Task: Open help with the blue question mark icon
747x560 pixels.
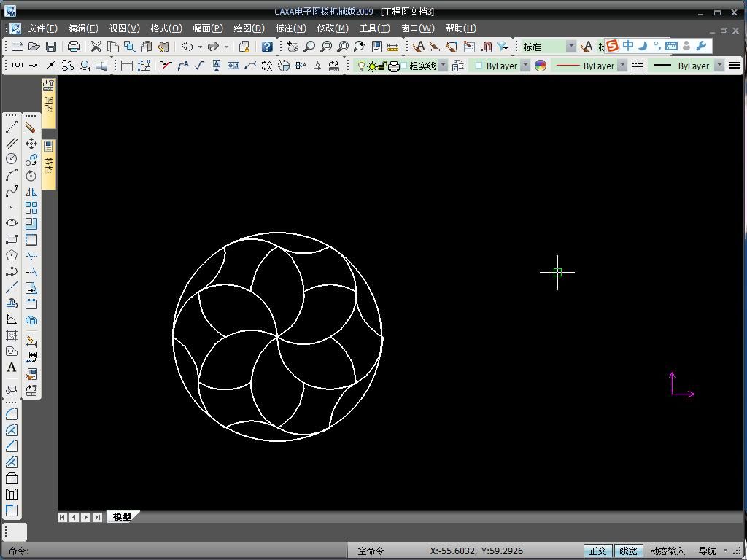Action: pos(267,46)
